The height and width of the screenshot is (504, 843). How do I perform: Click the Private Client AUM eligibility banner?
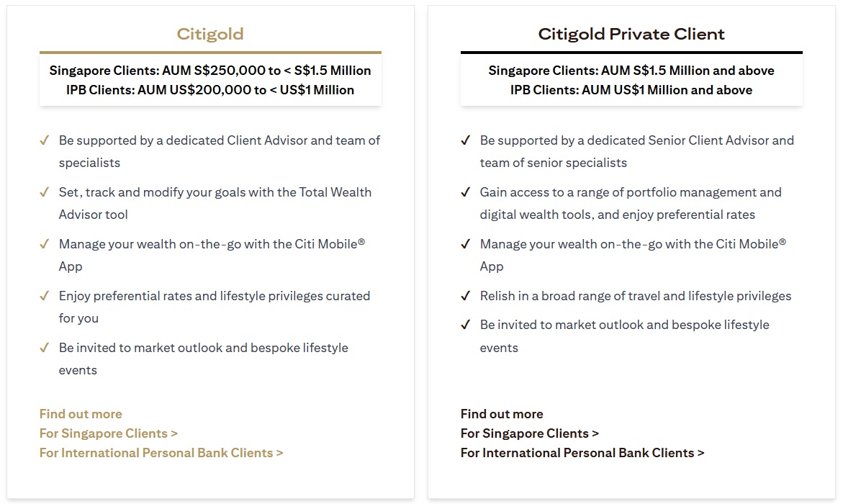coord(631,80)
